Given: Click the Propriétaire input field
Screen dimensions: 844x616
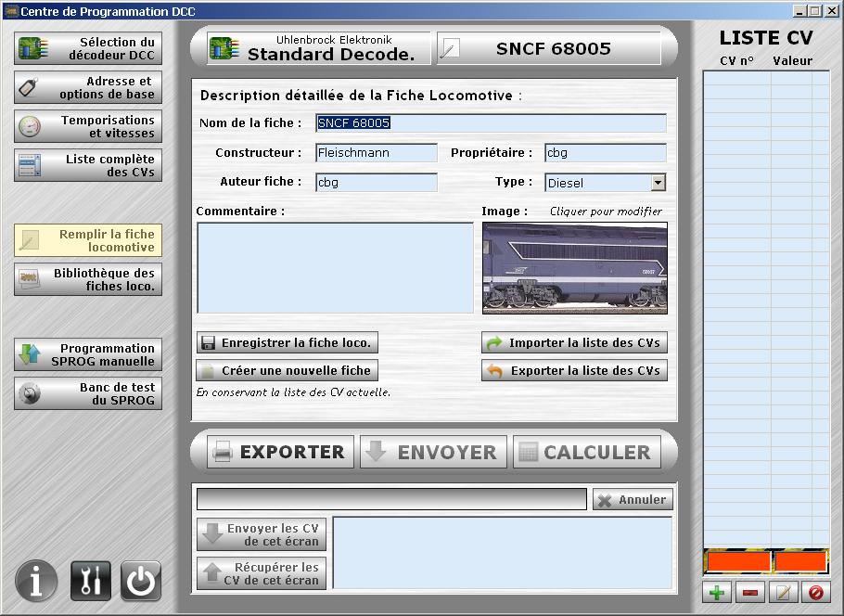Looking at the screenshot, I should pyautogui.click(x=606, y=153).
